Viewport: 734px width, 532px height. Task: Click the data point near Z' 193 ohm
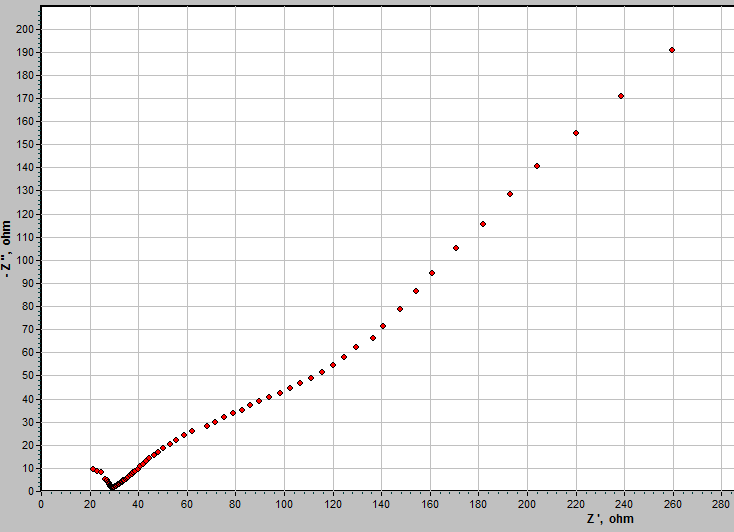tap(510, 194)
